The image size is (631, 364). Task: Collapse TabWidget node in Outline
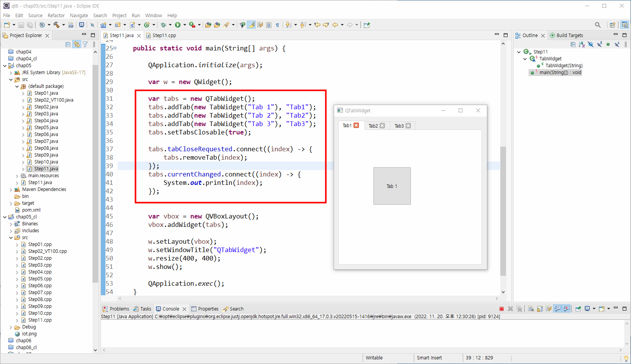click(525, 59)
